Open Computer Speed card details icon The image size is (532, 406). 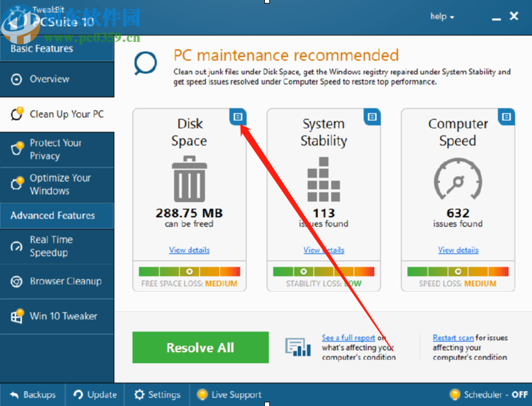click(506, 117)
